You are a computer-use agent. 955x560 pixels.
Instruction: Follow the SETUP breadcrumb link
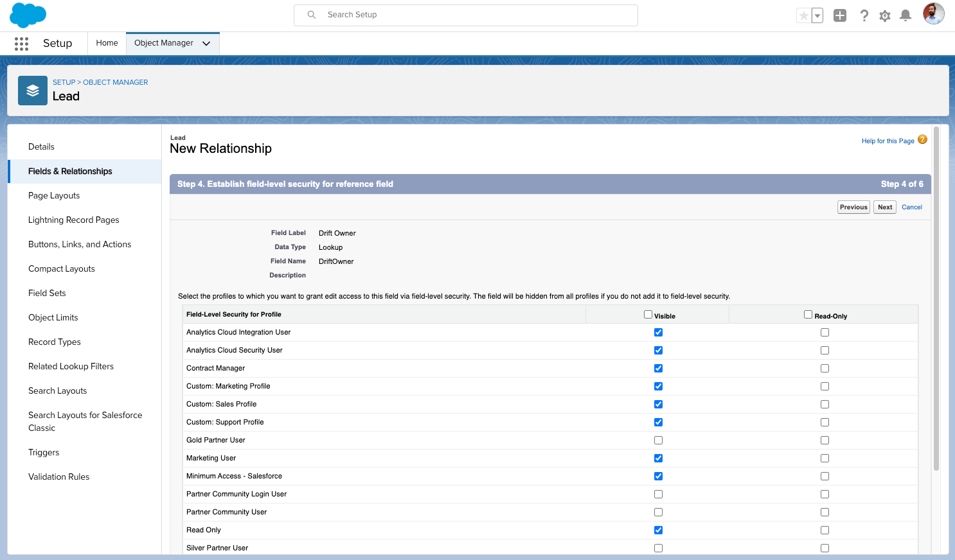pyautogui.click(x=64, y=82)
